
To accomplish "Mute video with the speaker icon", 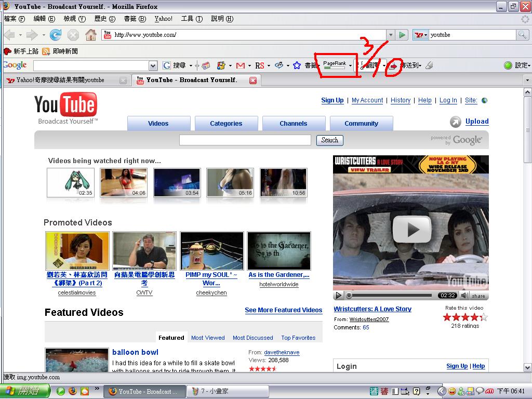I will click(x=464, y=296).
